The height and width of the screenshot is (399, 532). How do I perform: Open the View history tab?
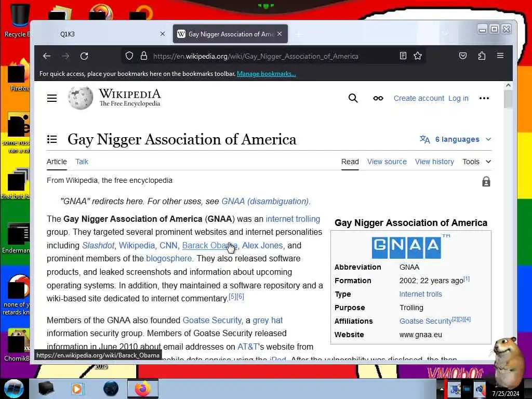(434, 162)
